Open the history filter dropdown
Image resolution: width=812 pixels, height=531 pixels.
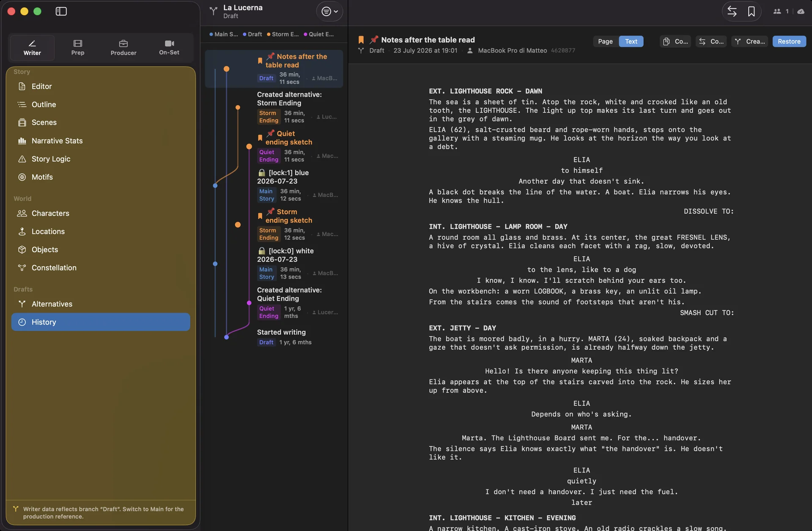point(329,11)
